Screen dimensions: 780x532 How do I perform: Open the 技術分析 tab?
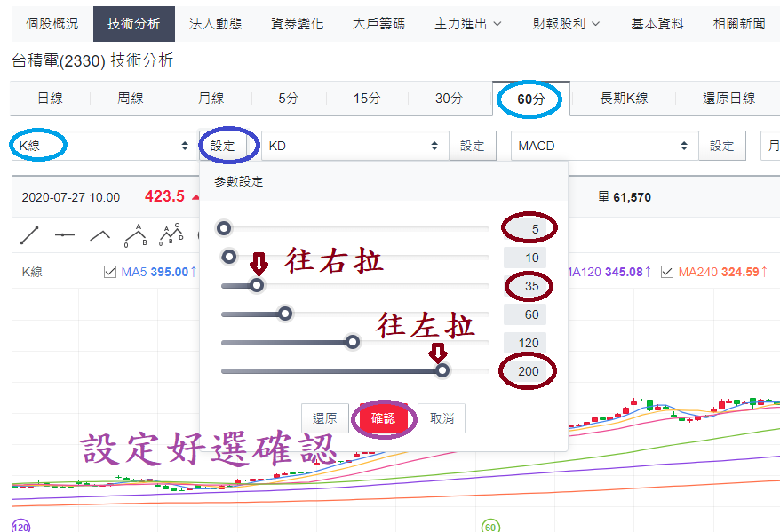[134, 24]
